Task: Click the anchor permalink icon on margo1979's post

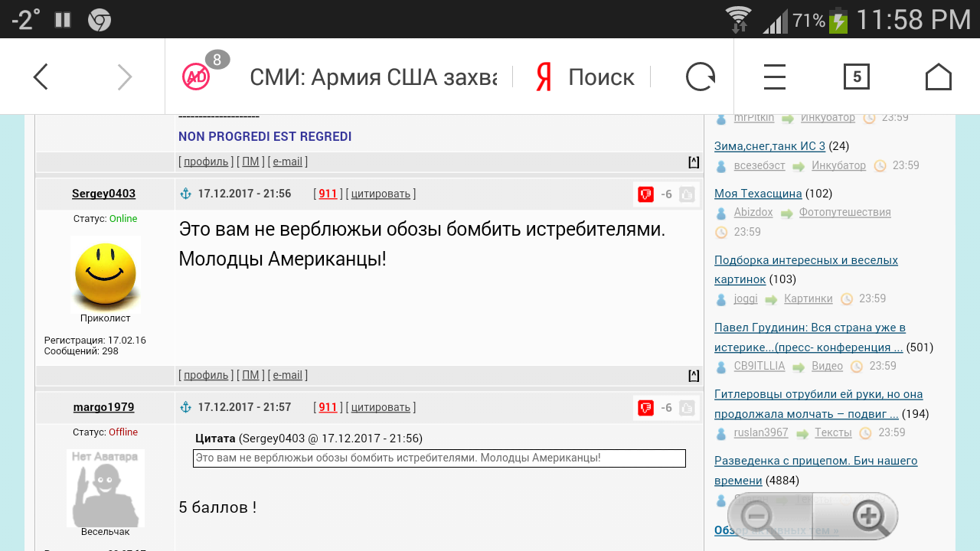Action: tap(185, 407)
